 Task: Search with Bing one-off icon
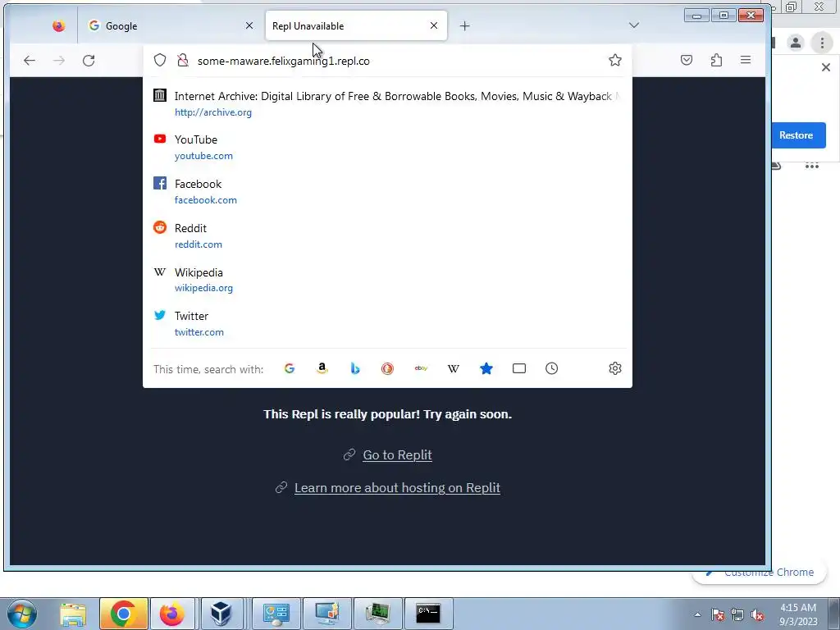click(x=354, y=368)
